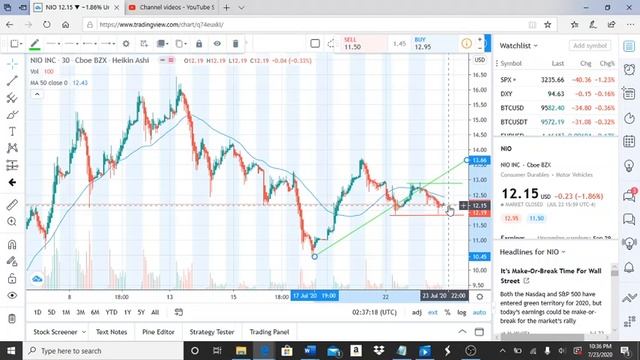Image resolution: width=640 pixels, height=360 pixels.
Task: Select the trend line drawing tool
Action: pyautogui.click(x=12, y=80)
